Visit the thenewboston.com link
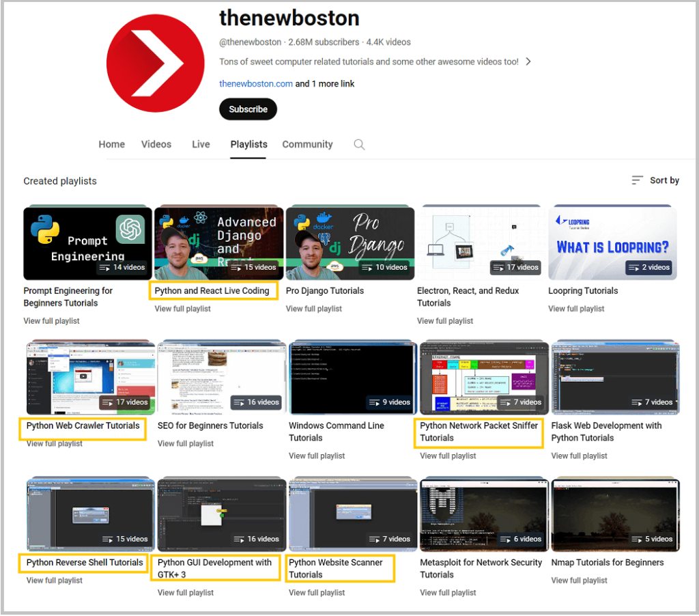The image size is (699, 616). coord(255,83)
